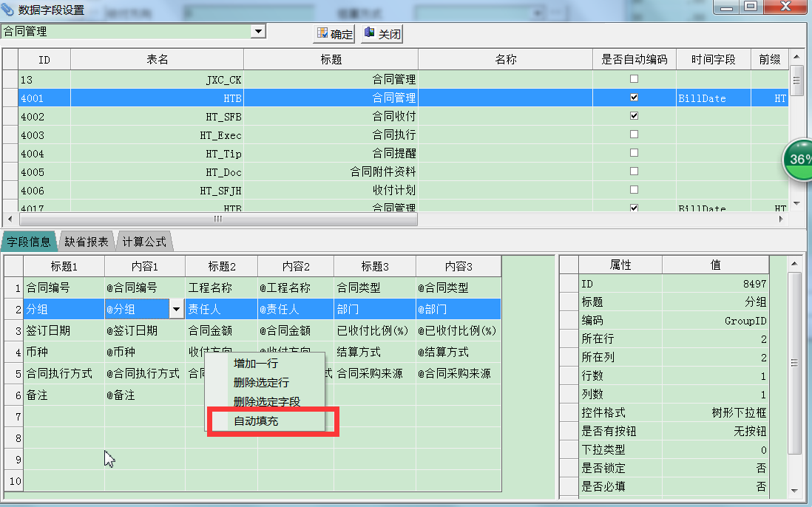Expand the @分组 cell dropdown arrow
Viewport: 812px width, 507px height.
(x=177, y=310)
